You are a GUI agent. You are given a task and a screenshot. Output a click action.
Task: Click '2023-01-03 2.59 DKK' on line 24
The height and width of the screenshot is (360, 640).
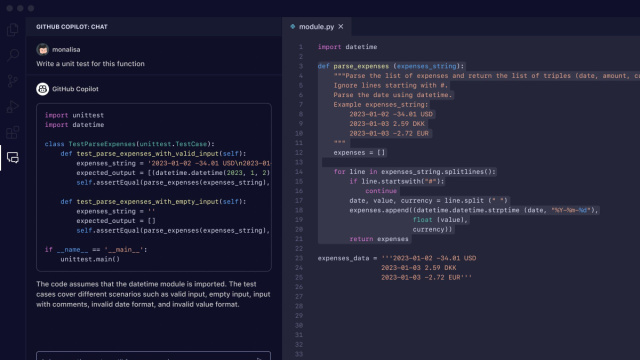coord(419,268)
